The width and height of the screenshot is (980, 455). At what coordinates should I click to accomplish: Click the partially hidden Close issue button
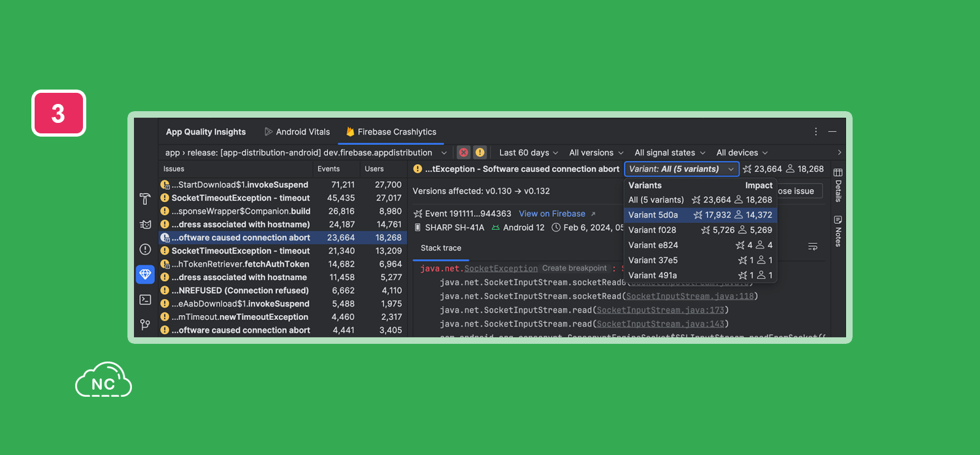[800, 191]
